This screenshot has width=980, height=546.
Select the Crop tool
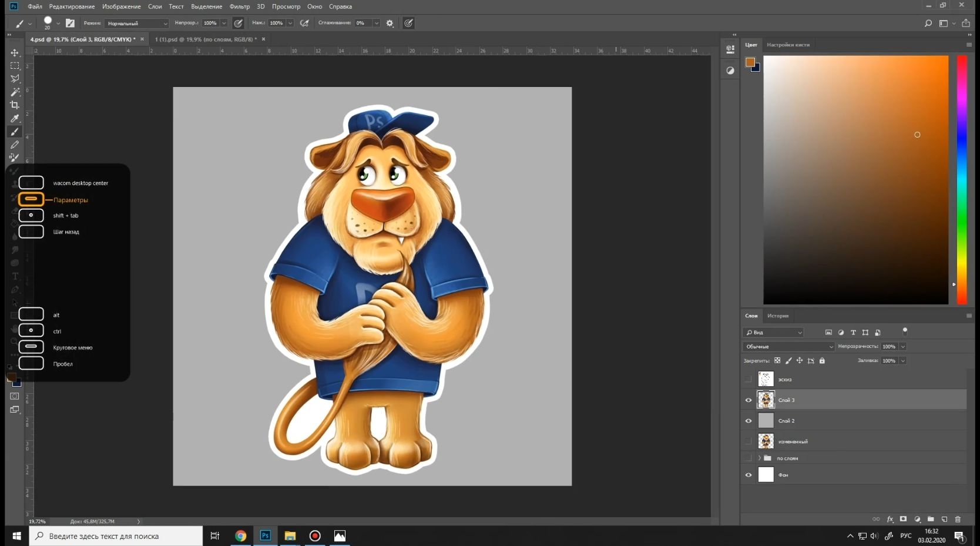(x=15, y=105)
